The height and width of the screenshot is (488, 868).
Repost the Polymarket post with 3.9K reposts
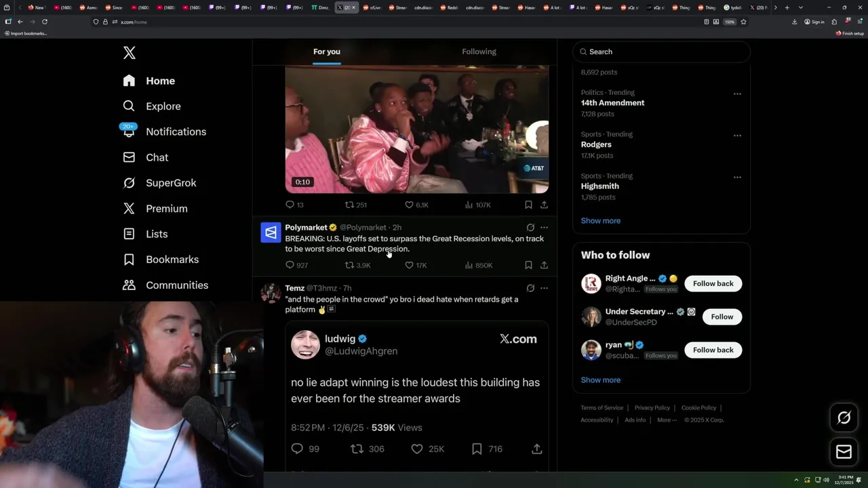358,265
